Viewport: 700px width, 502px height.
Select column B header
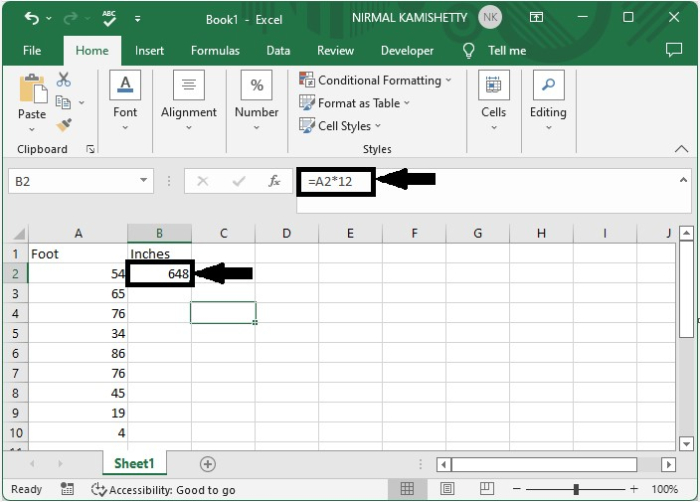click(159, 233)
